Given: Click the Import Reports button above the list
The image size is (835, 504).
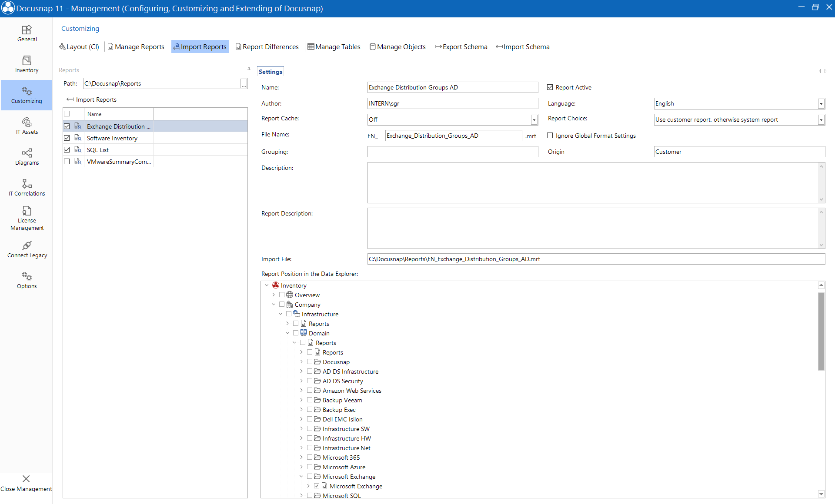Looking at the screenshot, I should [x=91, y=99].
